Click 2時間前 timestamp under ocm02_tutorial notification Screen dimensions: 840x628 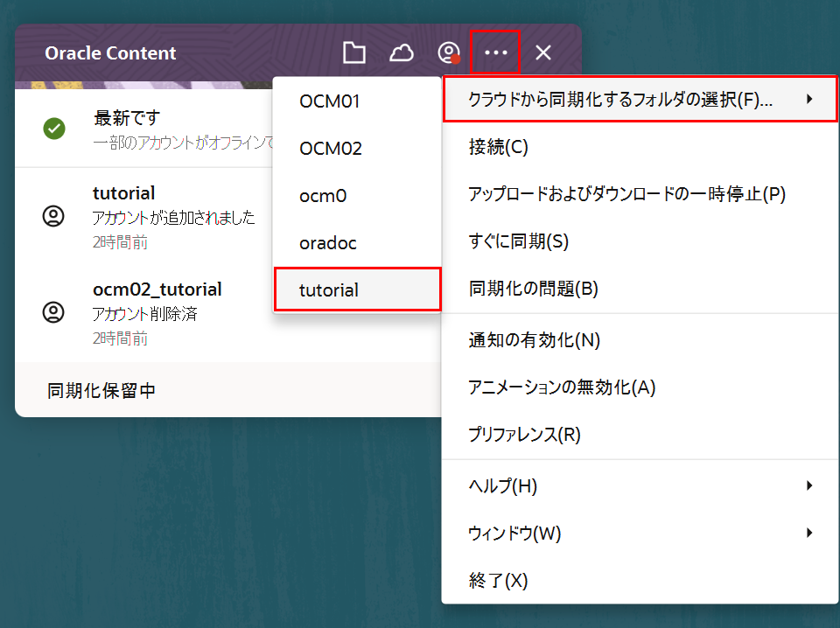tap(120, 338)
